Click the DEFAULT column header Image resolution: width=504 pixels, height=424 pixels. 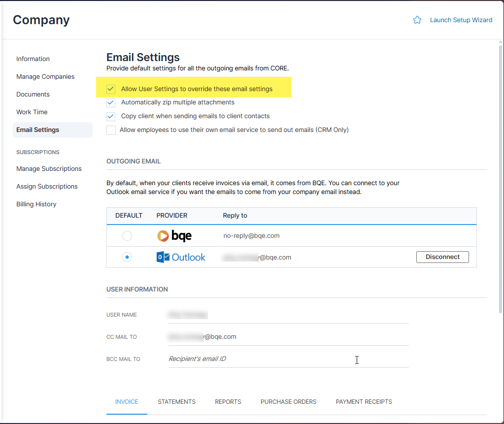coord(129,216)
